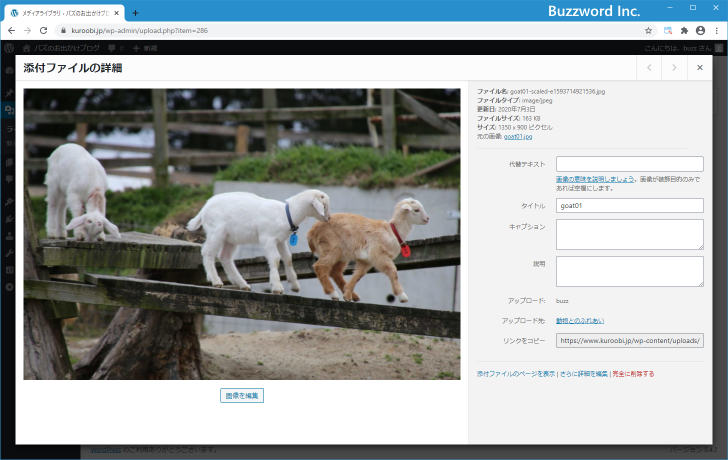The image size is (728, 460).
Task: Click the 画像を編集 button
Action: coord(242,396)
